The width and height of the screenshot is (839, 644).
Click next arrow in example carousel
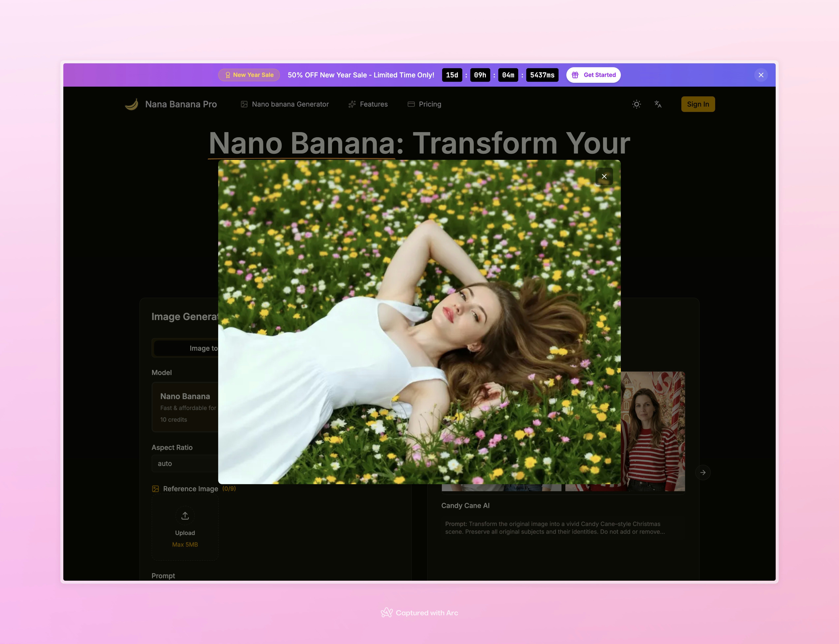pyautogui.click(x=703, y=472)
